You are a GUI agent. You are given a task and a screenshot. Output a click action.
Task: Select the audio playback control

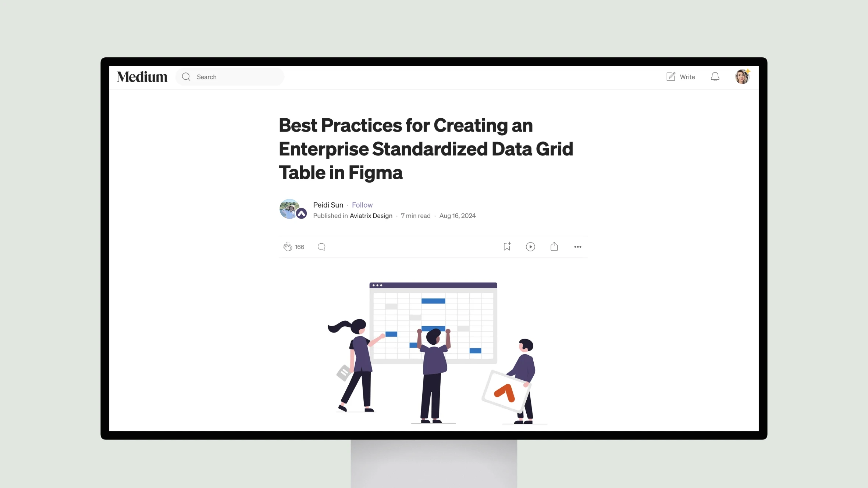pos(530,247)
